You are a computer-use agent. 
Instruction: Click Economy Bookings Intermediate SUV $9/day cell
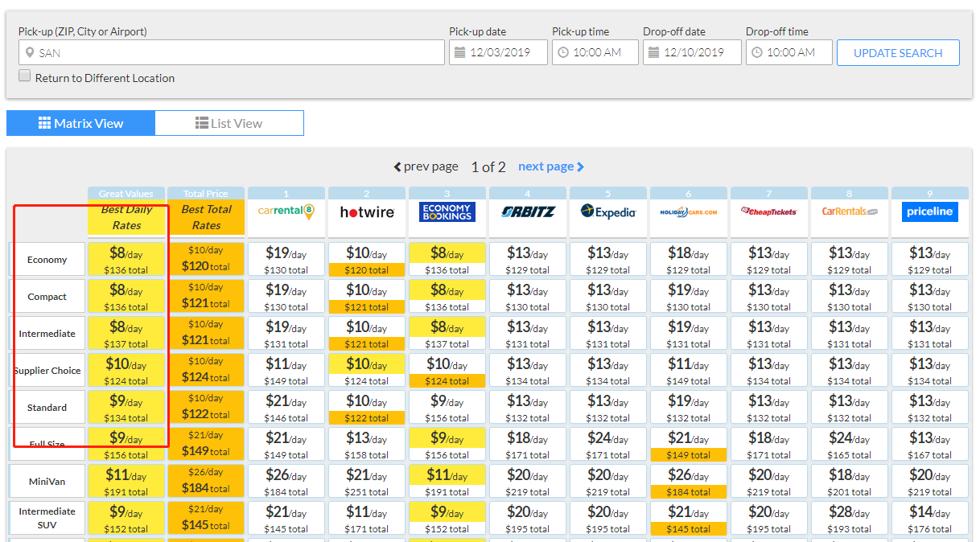click(447, 519)
